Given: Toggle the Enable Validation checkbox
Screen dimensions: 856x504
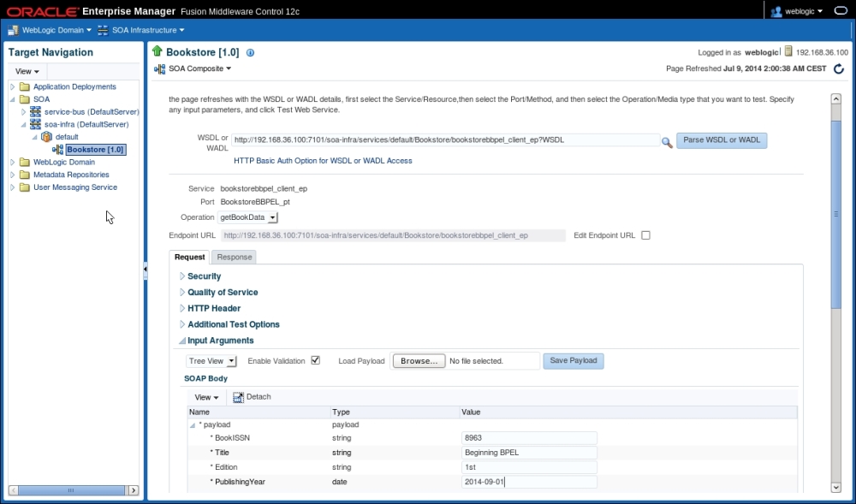Looking at the screenshot, I should tap(315, 360).
